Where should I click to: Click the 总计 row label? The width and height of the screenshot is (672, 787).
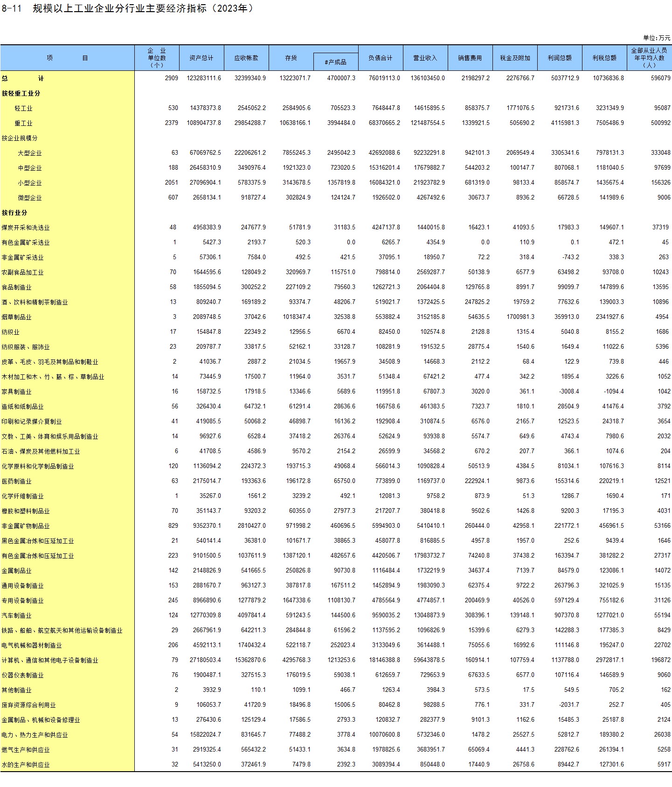[22, 78]
